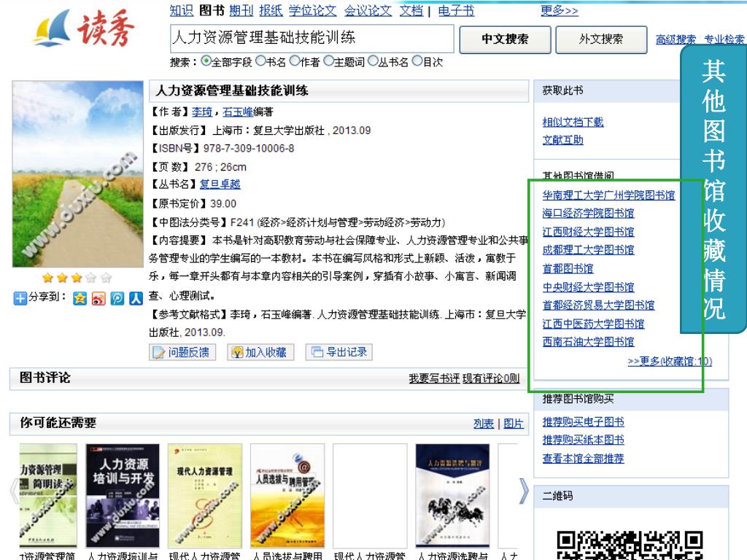This screenshot has height=560, width=747.
Task: Expand 更多>> search categories
Action: (560, 10)
